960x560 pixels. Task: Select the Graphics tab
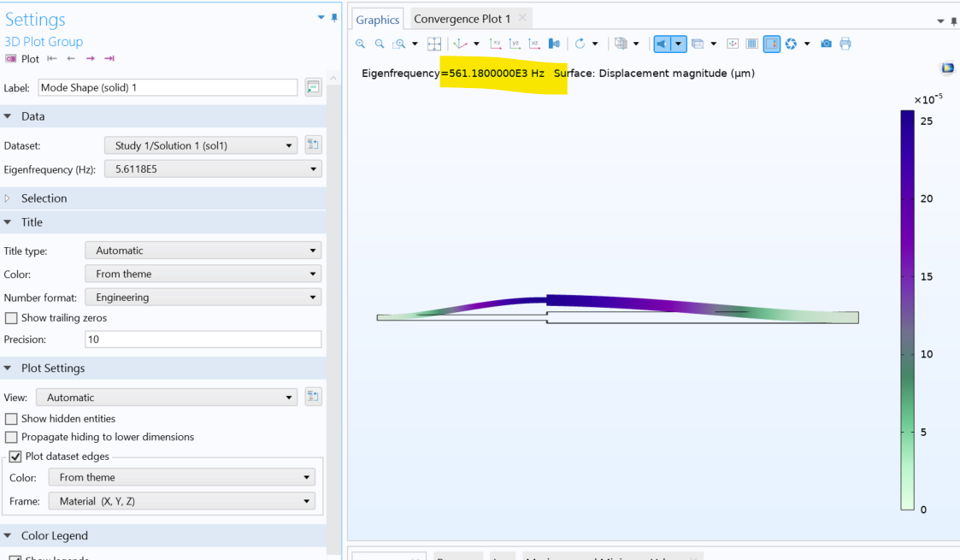tap(377, 20)
